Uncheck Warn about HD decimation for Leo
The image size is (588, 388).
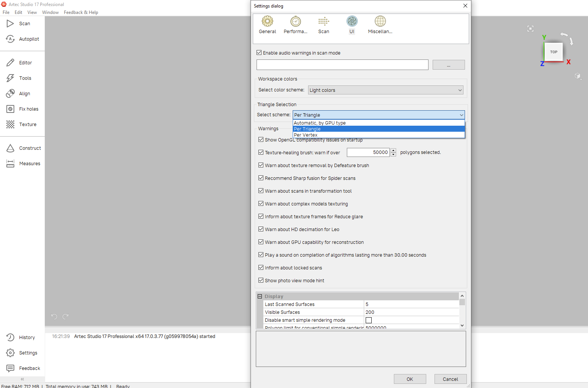point(261,229)
